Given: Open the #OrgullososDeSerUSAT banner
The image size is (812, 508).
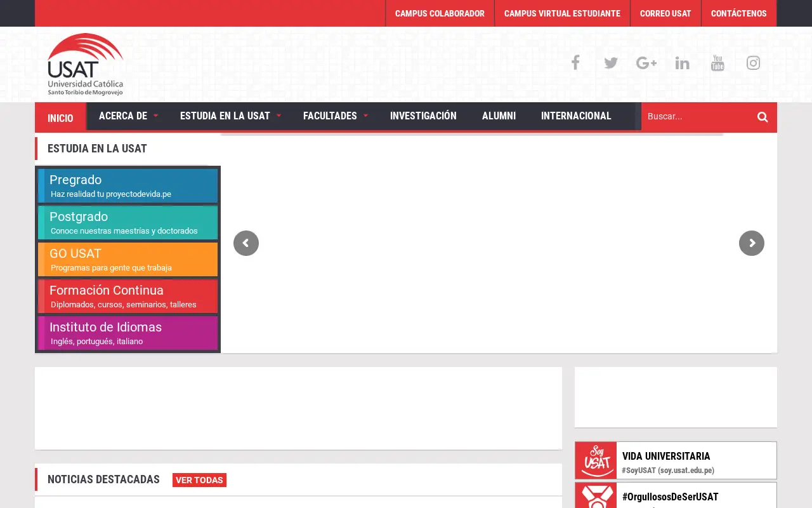Looking at the screenshot, I should pos(676,496).
